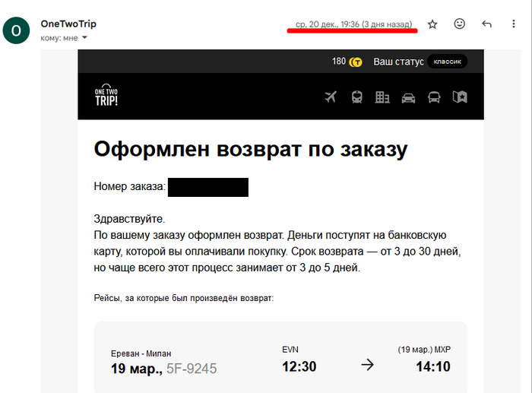This screenshot has width=532, height=393.
Task: Click the yellow trip-coin icon
Action: pyautogui.click(x=356, y=62)
